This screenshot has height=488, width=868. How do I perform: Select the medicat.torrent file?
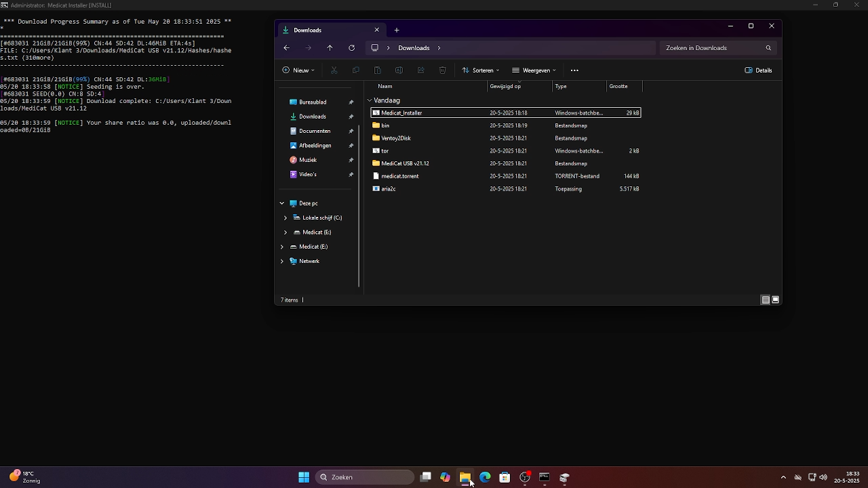[506, 176]
